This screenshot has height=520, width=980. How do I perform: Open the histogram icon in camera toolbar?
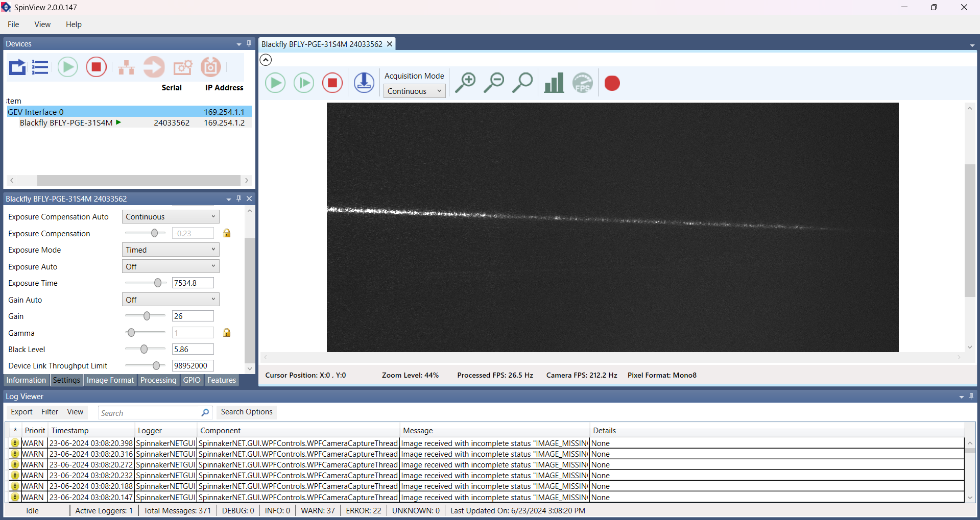pos(554,82)
